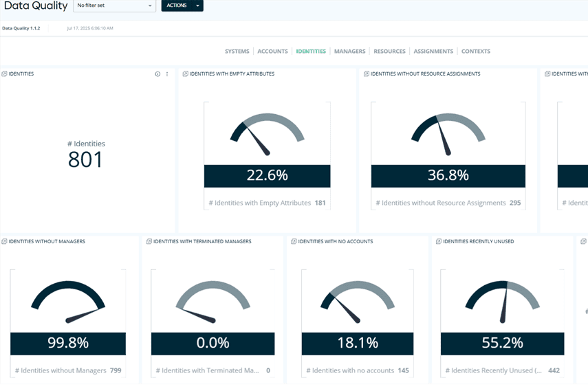588x391 pixels.
Task: Click the 99.8% without managers gauge
Action: coord(68,302)
